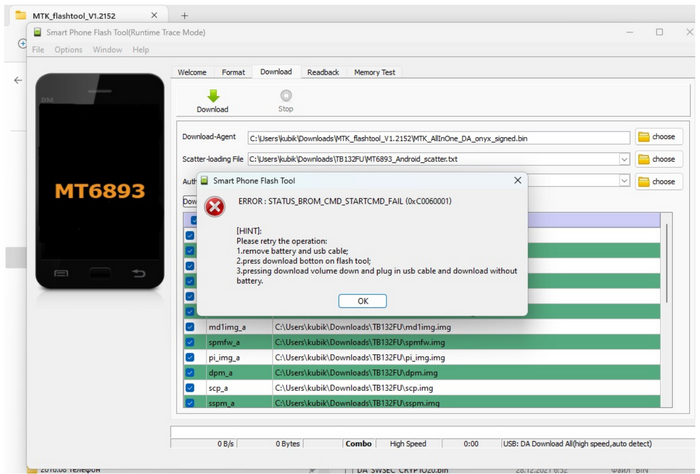
Task: Switch to the Memory Test tab
Action: (x=374, y=72)
